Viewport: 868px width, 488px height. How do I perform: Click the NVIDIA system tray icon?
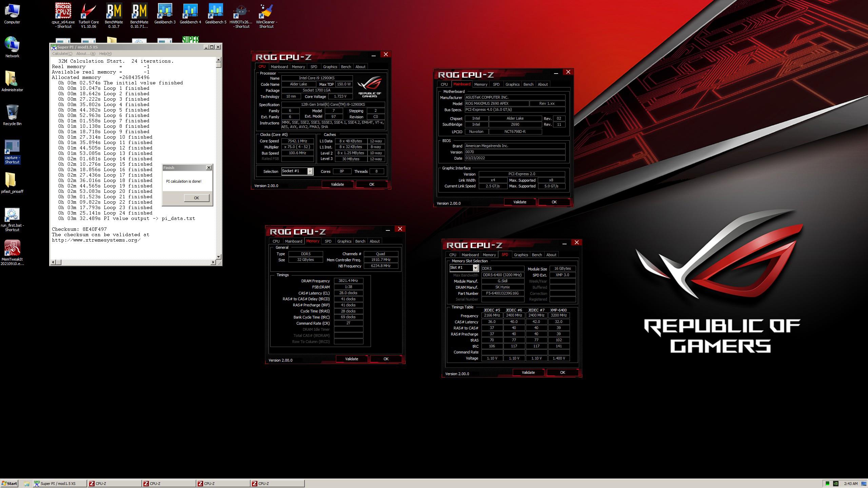coord(836,484)
